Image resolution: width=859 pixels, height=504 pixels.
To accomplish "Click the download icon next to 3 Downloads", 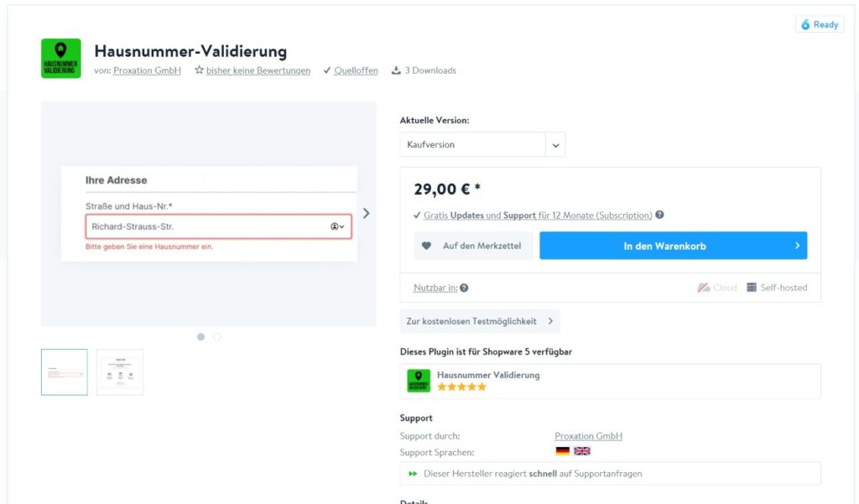I will tap(396, 70).
